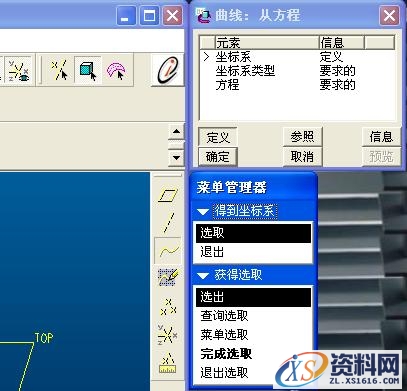Click the 取消 button

click(x=302, y=157)
